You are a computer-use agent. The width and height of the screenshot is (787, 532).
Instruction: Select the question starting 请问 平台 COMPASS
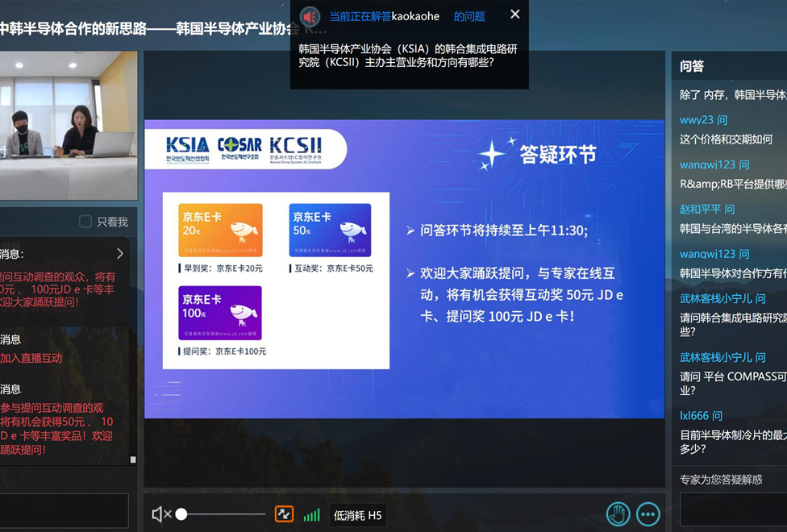point(733,383)
